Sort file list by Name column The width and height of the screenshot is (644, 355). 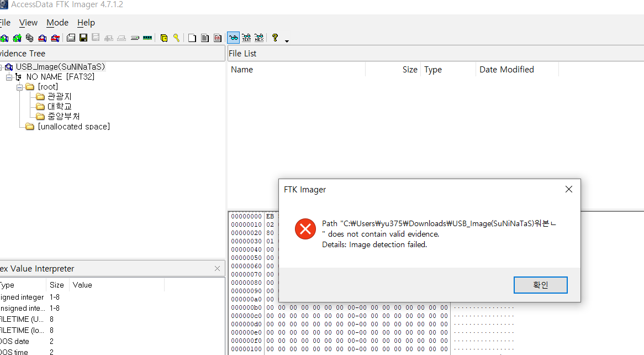[x=296, y=70]
